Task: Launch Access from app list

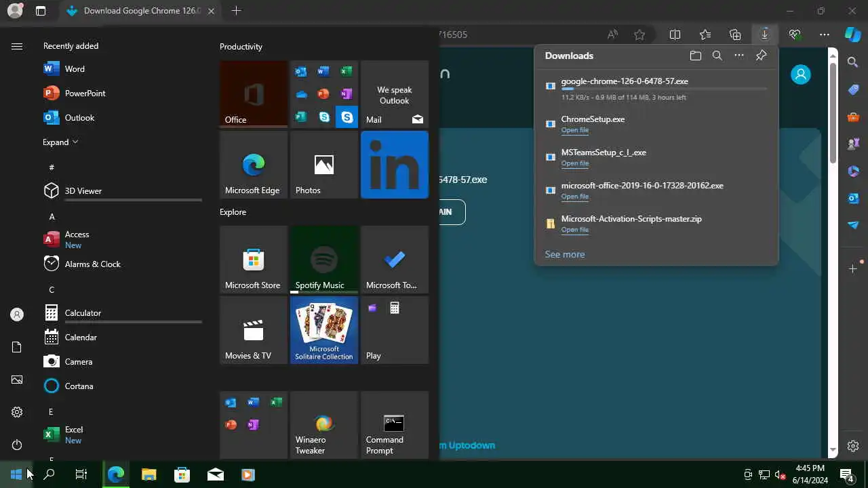Action: coord(122,239)
